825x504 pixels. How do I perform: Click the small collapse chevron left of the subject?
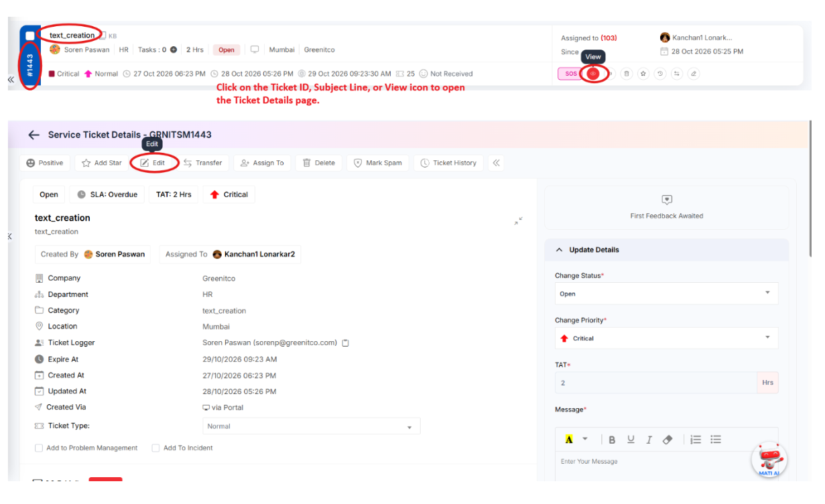click(x=9, y=237)
